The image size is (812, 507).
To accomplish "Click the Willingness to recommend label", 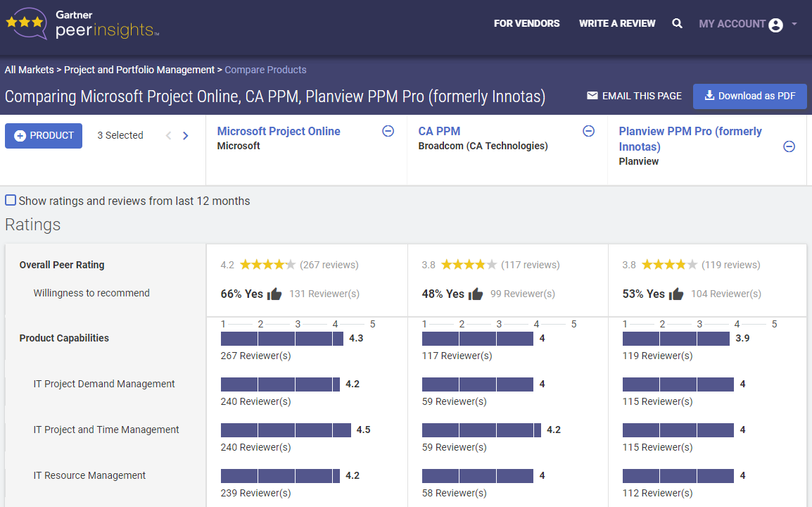I will pyautogui.click(x=91, y=293).
